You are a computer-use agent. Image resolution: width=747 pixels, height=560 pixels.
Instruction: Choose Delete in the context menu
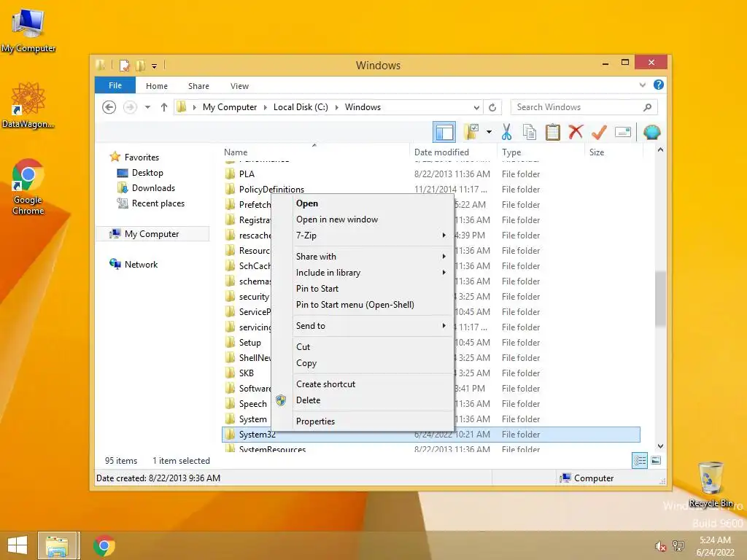click(362, 400)
